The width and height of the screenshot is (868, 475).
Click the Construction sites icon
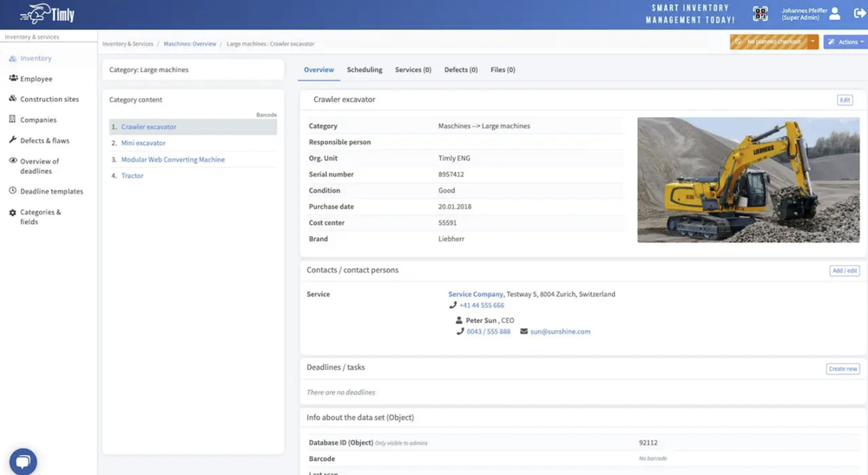click(x=12, y=98)
